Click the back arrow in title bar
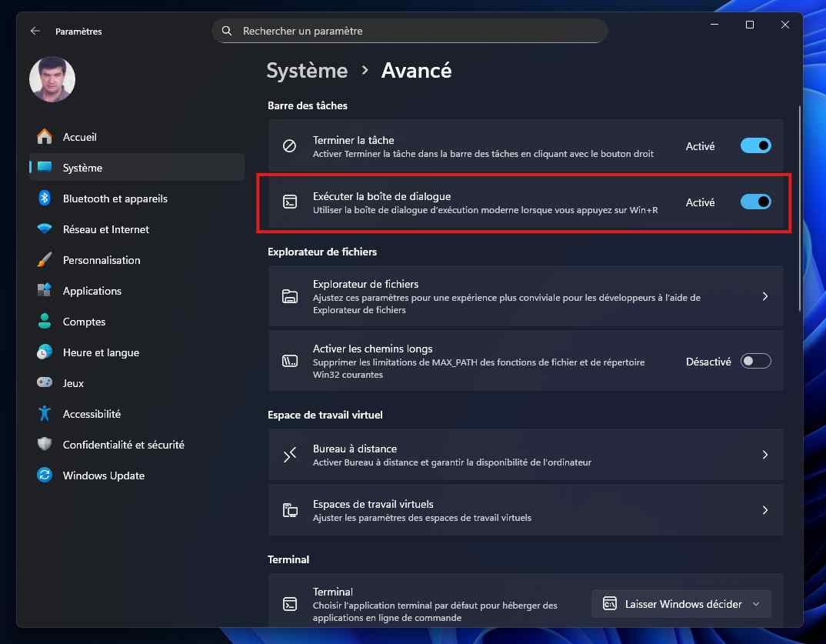826x644 pixels. click(x=35, y=31)
